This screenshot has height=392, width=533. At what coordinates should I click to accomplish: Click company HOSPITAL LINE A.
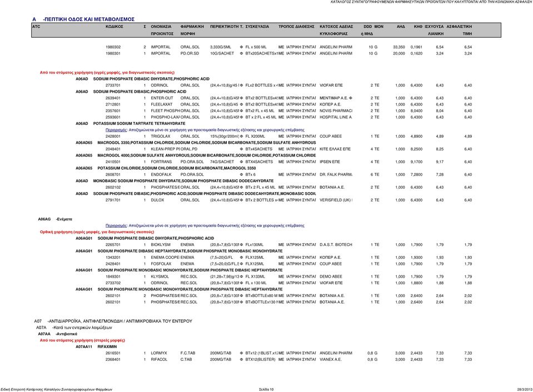tap(336, 117)
